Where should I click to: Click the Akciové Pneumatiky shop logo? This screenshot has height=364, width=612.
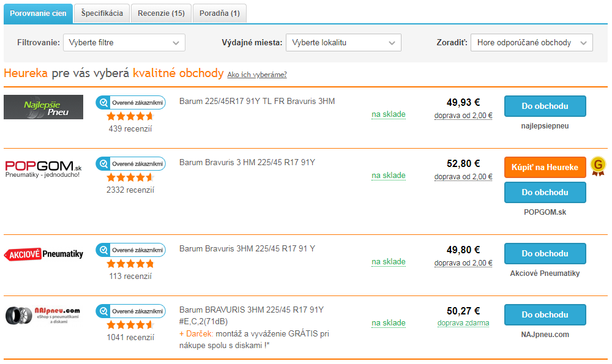tap(43, 254)
